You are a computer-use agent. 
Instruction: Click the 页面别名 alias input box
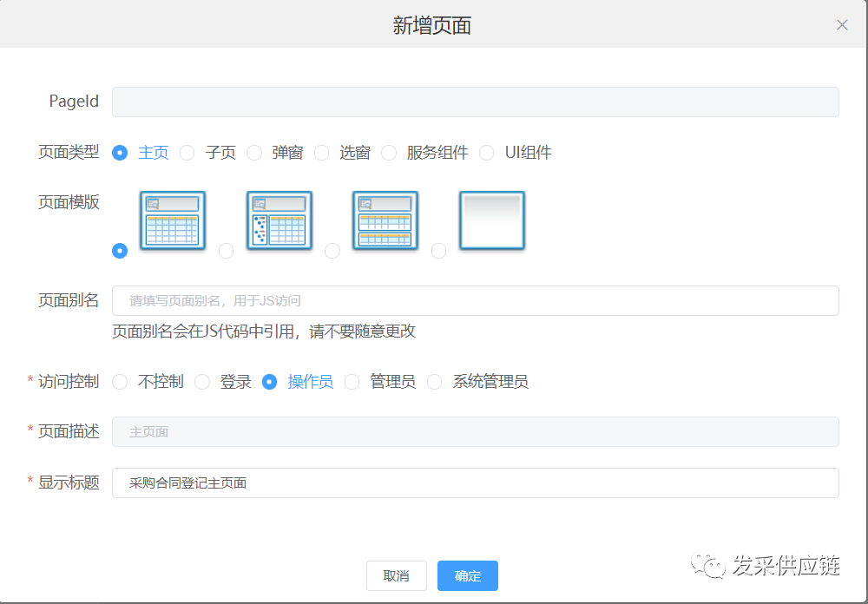click(x=475, y=299)
